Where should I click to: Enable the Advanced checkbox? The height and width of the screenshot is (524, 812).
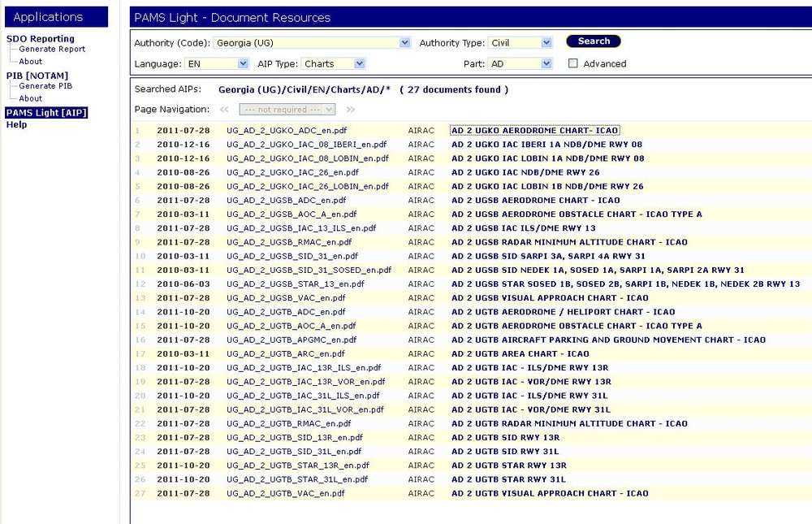click(x=572, y=63)
